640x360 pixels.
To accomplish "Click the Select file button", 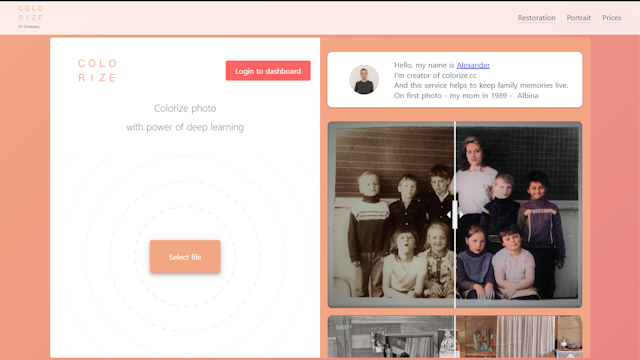I will point(185,257).
